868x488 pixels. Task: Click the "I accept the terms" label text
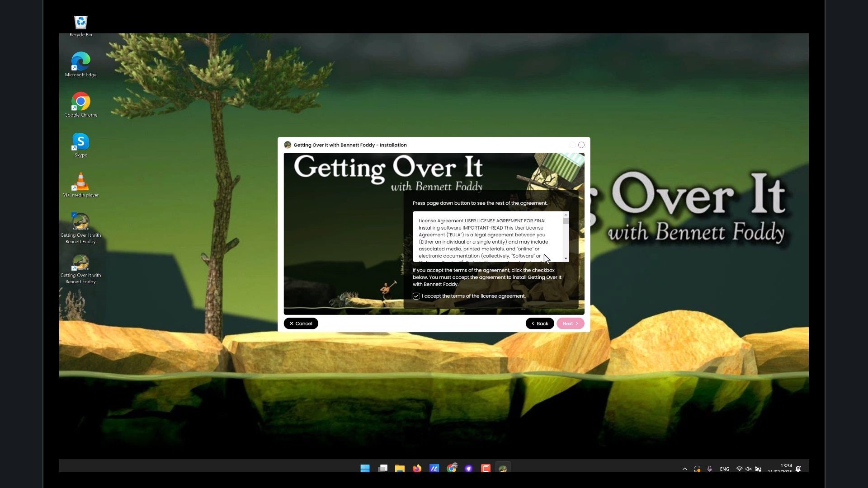[474, 296]
